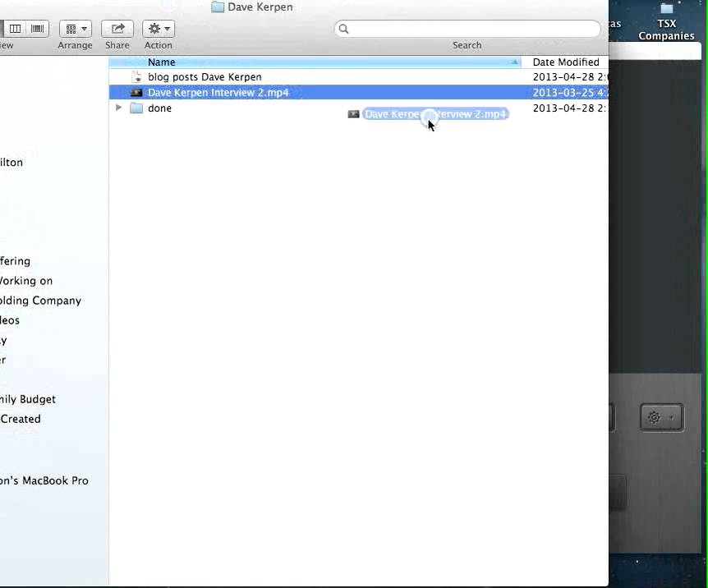This screenshot has width=708, height=588.
Task: Open the Arrange dropdown button
Action: (x=76, y=29)
